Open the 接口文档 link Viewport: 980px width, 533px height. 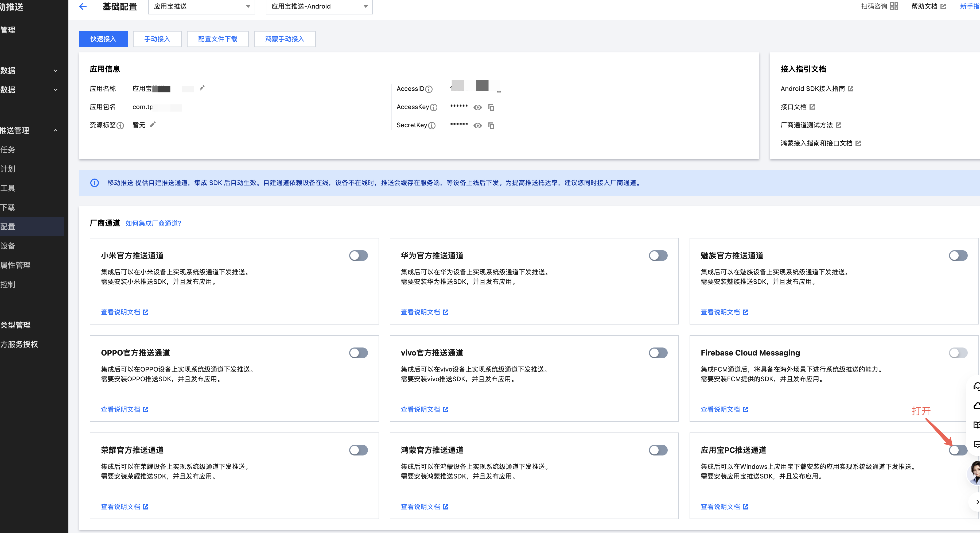[x=798, y=107]
